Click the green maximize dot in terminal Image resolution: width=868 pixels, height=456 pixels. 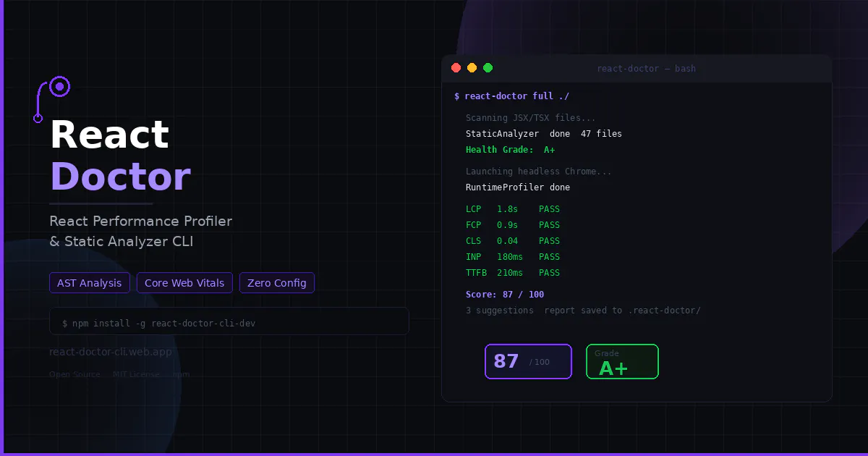coord(488,68)
